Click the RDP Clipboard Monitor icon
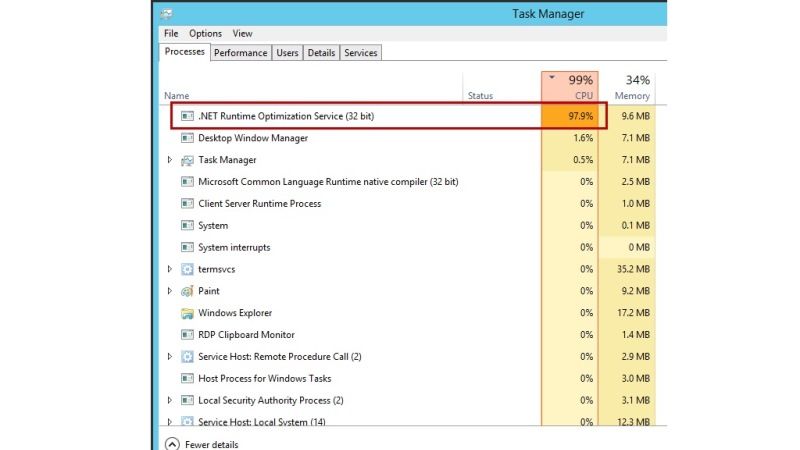 [187, 335]
